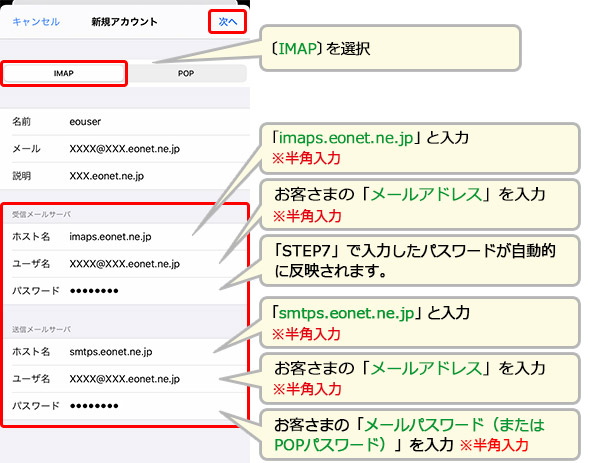600x463 pixels.
Task: Select the IMAP segment
Action: pos(64,73)
